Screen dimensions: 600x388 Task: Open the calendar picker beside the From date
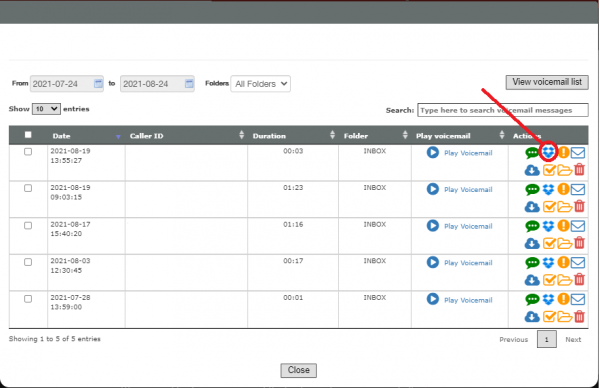98,83
